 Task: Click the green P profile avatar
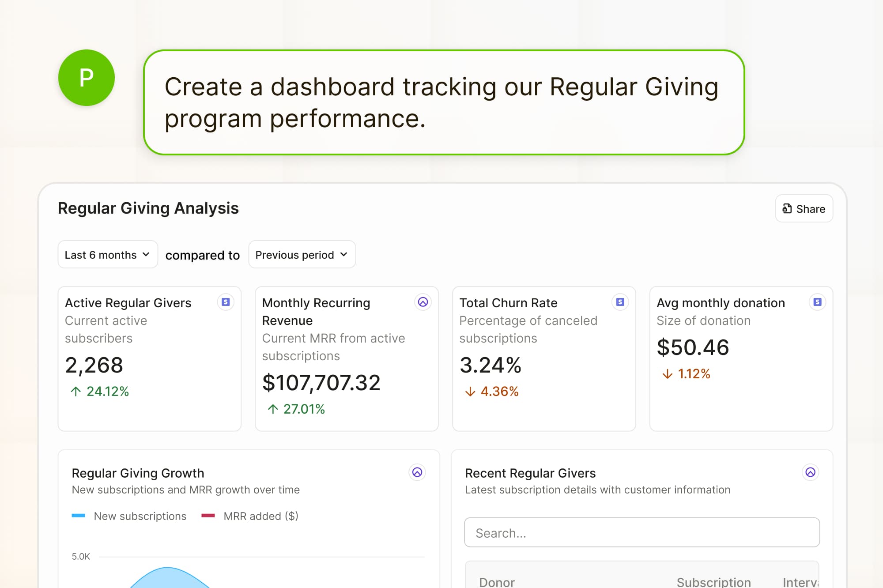tap(87, 77)
